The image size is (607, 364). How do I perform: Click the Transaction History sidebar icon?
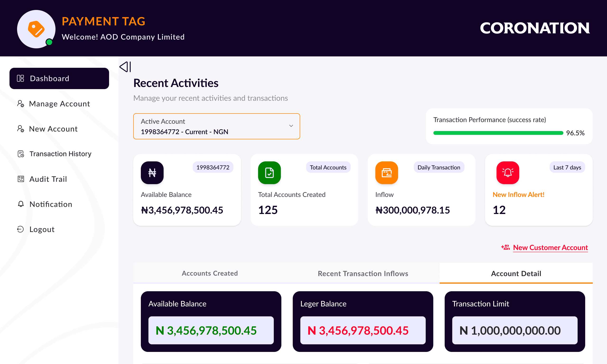(21, 154)
